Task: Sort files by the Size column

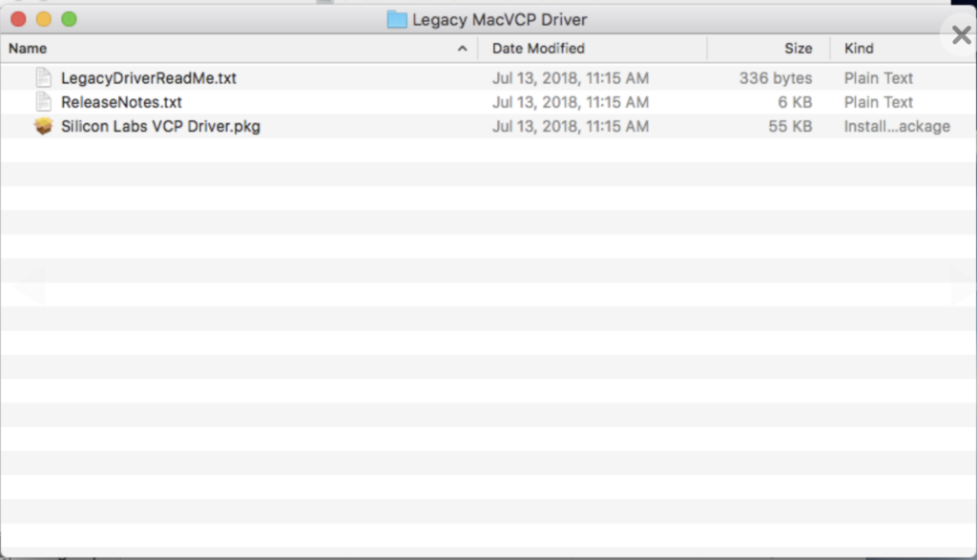Action: coord(798,49)
